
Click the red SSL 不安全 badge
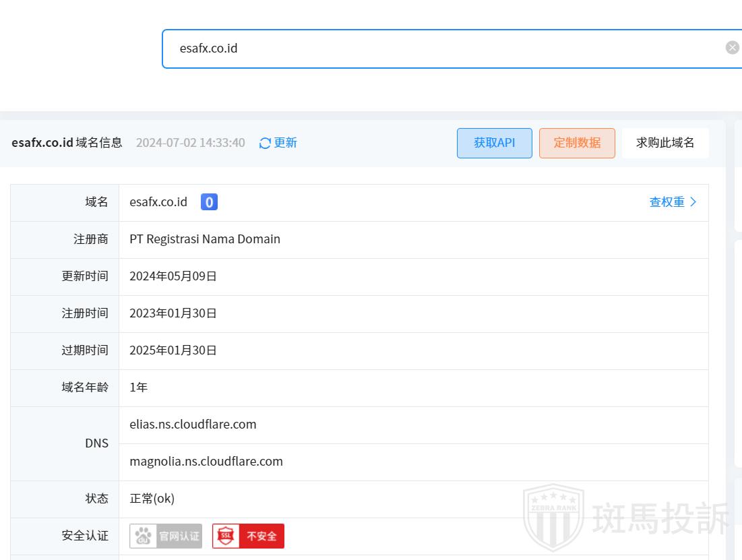(248, 536)
